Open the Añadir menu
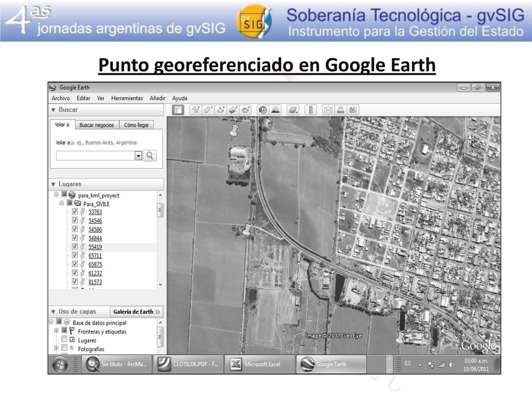The height and width of the screenshot is (399, 532). coord(157,98)
